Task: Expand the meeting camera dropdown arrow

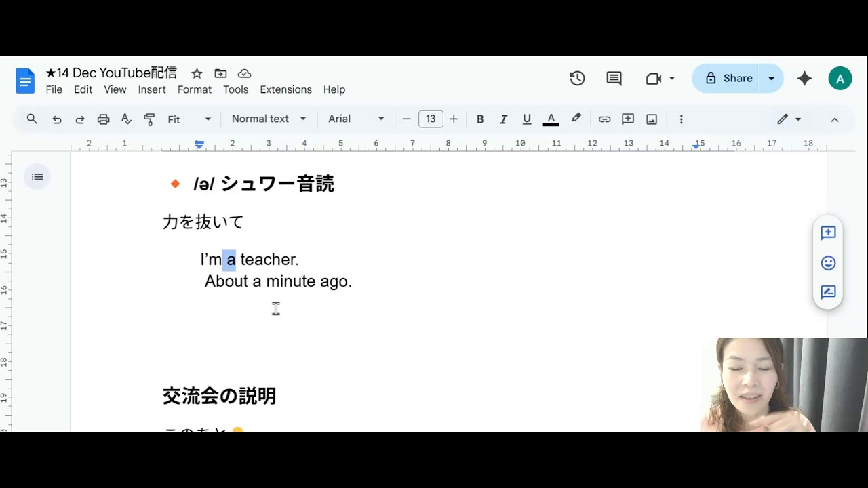Action: coord(672,79)
